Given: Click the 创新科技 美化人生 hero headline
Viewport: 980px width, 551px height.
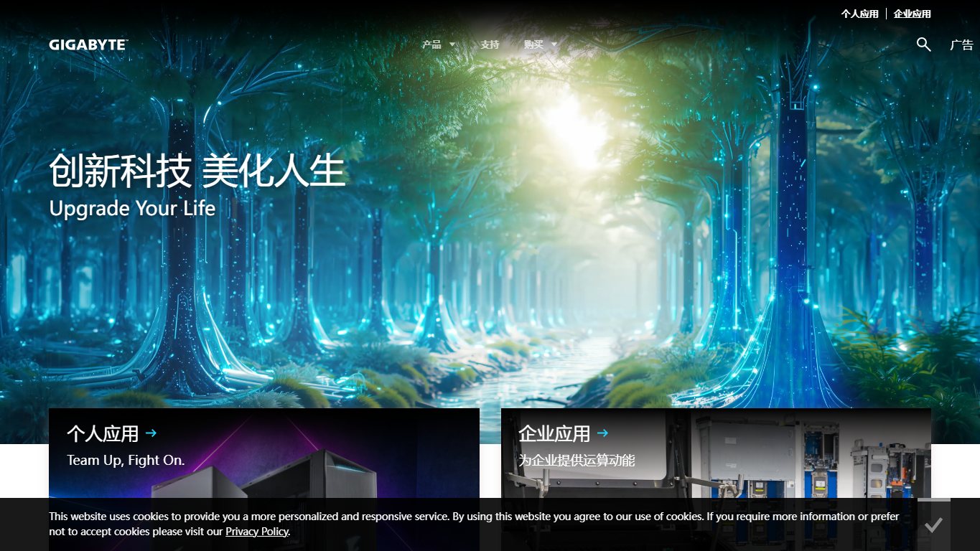Looking at the screenshot, I should pyautogui.click(x=197, y=171).
